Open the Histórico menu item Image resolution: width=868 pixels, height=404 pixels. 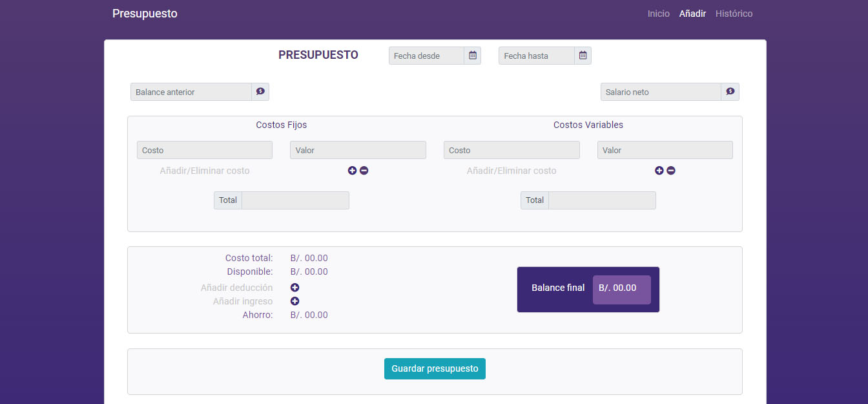pos(734,14)
